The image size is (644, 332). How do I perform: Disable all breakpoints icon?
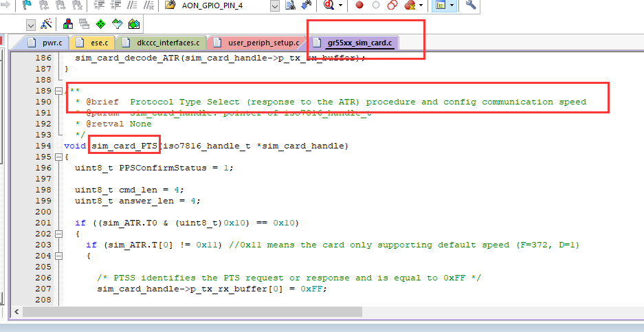[392, 5]
